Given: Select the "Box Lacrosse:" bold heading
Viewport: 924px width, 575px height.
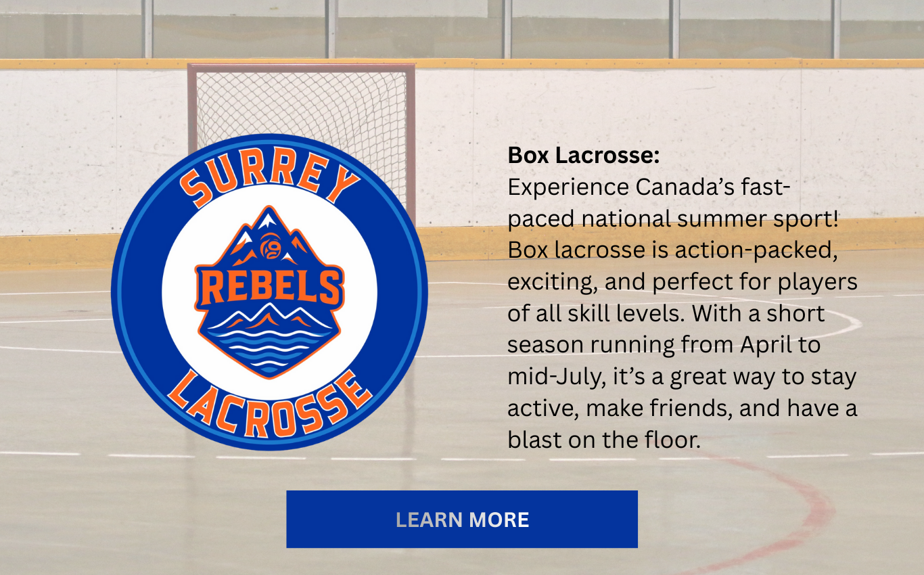Looking at the screenshot, I should point(583,156).
